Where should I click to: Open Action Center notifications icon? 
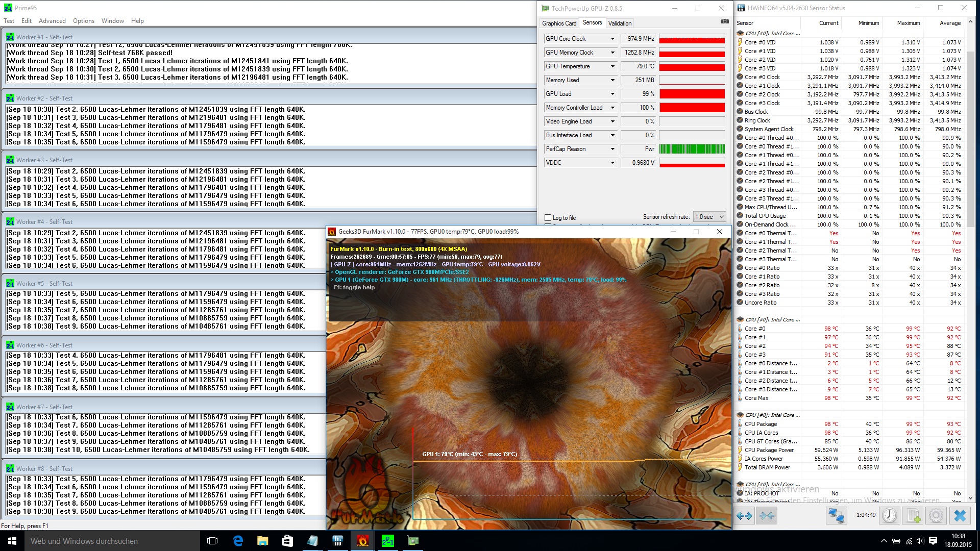[x=933, y=541]
